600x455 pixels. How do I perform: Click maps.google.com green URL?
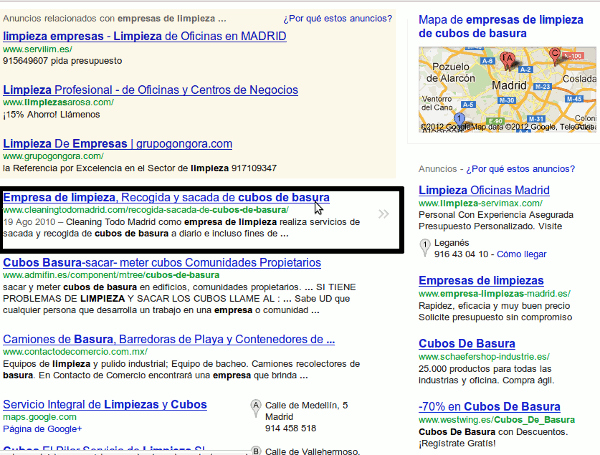40,417
